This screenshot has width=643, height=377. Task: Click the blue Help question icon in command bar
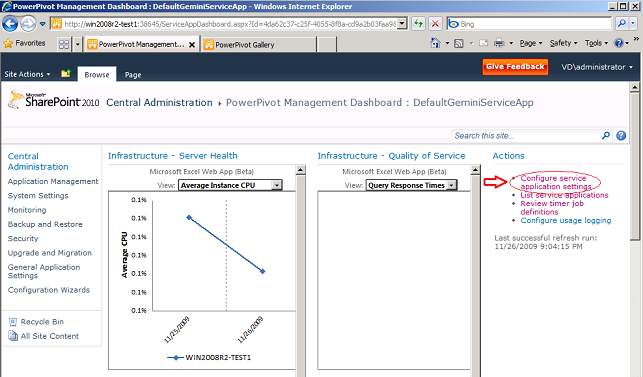coord(619,43)
